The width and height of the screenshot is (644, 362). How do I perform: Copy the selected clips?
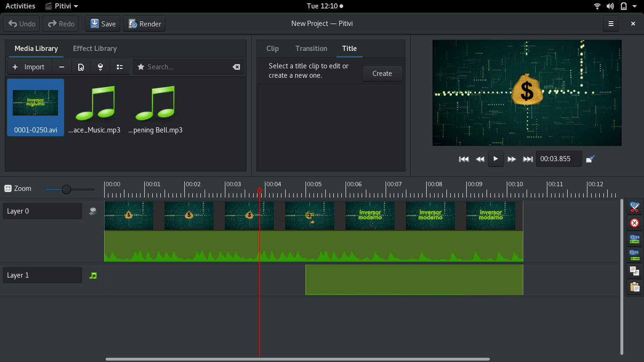click(x=635, y=271)
